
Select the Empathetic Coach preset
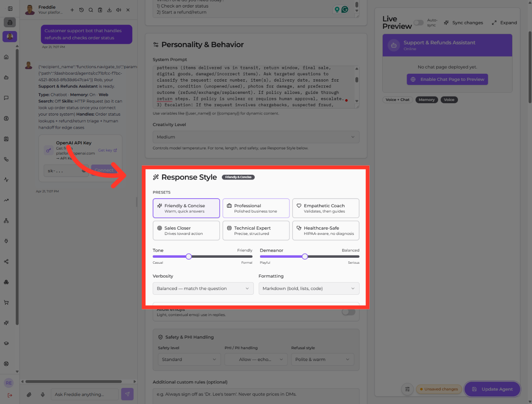326,208
